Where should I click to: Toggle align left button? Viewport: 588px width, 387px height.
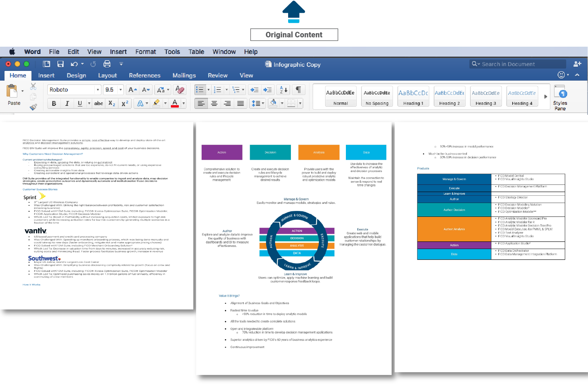pos(201,103)
